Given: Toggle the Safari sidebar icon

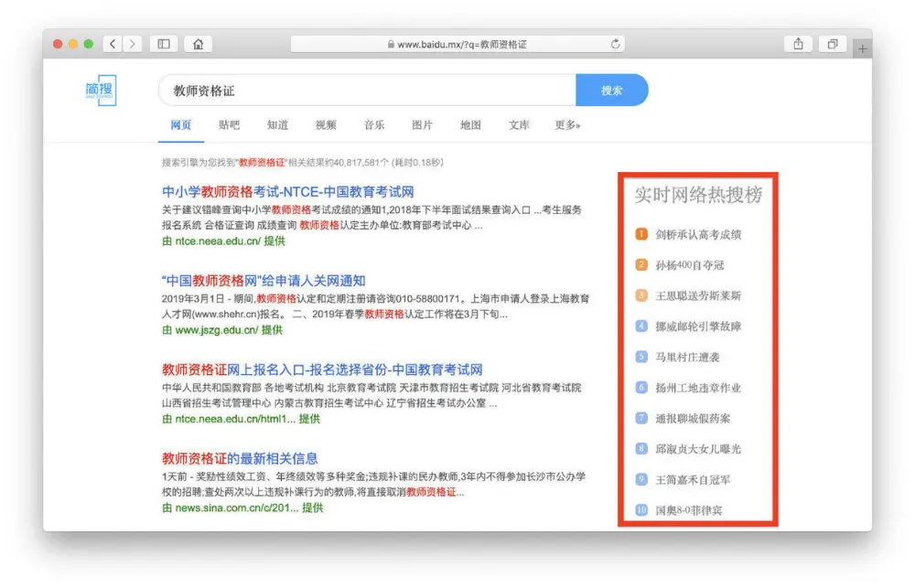Looking at the screenshot, I should (164, 44).
